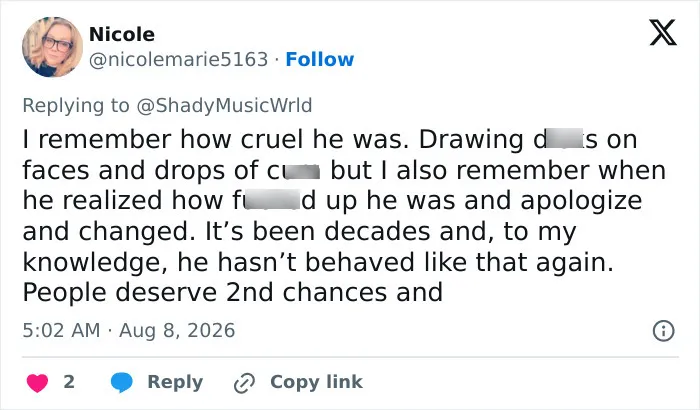The image size is (700, 410).
Task: Open Nicole's profile picture
Action: coord(52,47)
